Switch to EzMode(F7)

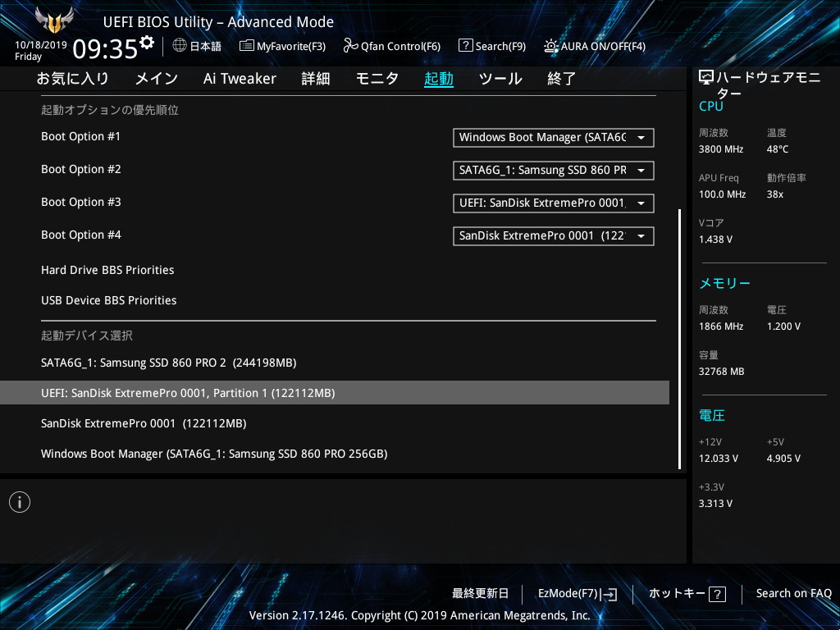[577, 594]
